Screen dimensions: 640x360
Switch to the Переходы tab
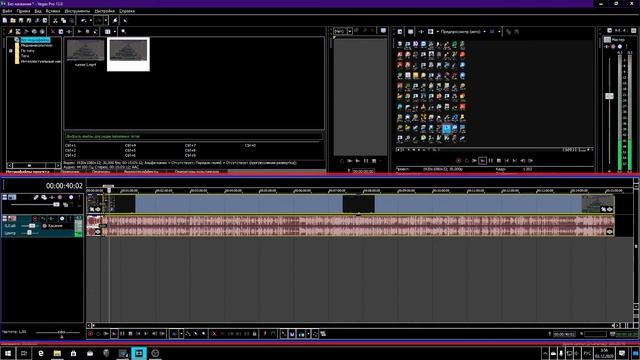point(101,172)
